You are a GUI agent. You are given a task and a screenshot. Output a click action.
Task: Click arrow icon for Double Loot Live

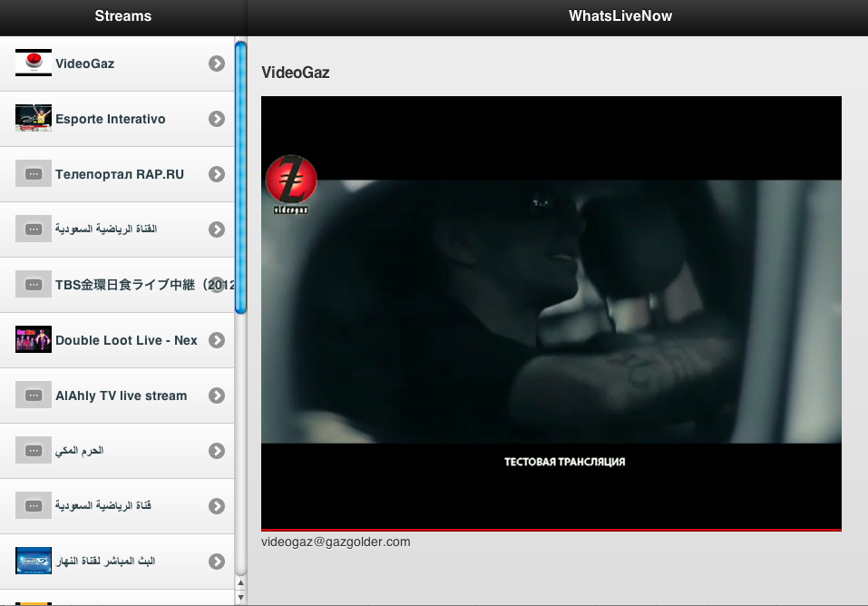[x=217, y=340]
